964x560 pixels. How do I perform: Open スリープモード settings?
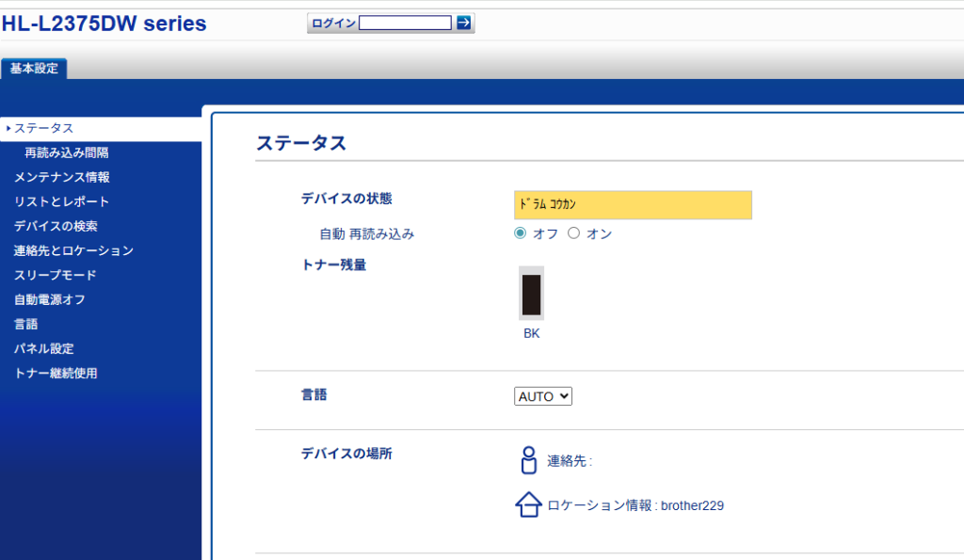point(55,275)
